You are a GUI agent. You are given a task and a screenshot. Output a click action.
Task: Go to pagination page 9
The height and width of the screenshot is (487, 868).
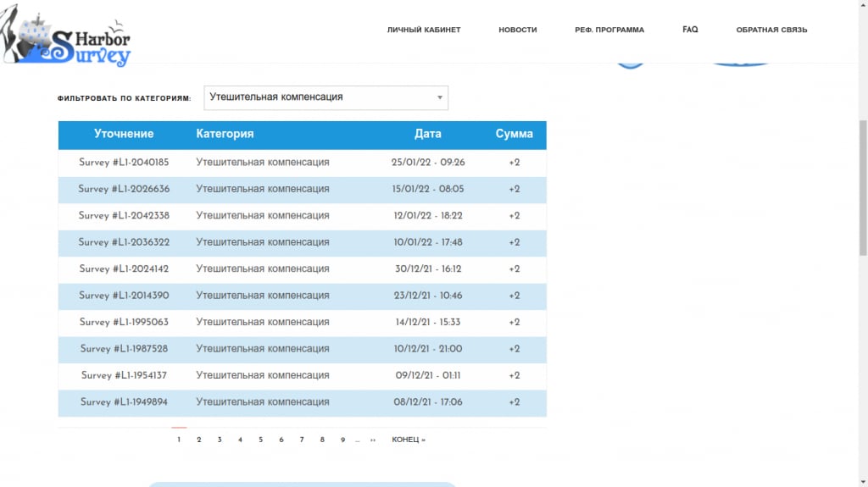pos(342,440)
